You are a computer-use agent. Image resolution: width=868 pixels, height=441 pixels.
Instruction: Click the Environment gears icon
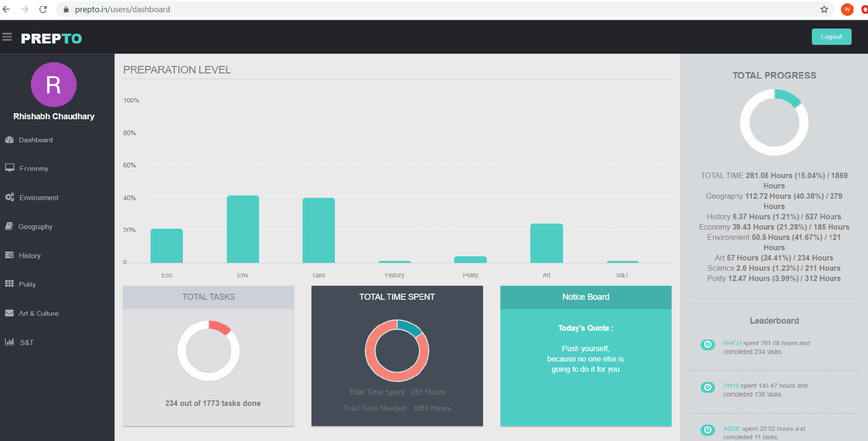pyautogui.click(x=9, y=197)
